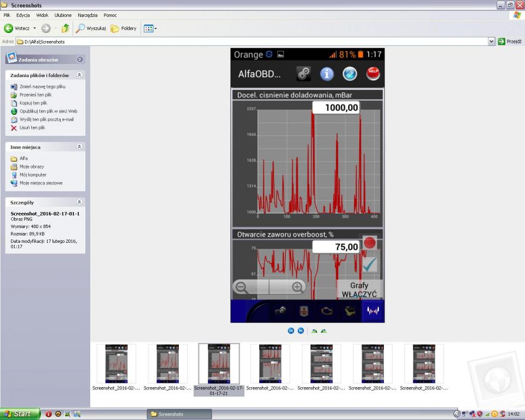Open the Widok menu

(x=42, y=15)
